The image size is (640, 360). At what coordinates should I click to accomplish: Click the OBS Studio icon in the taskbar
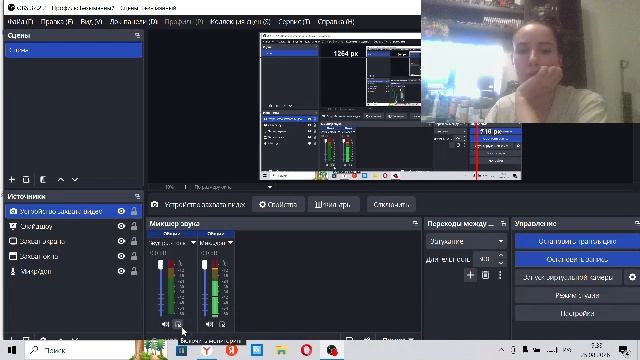(332, 350)
